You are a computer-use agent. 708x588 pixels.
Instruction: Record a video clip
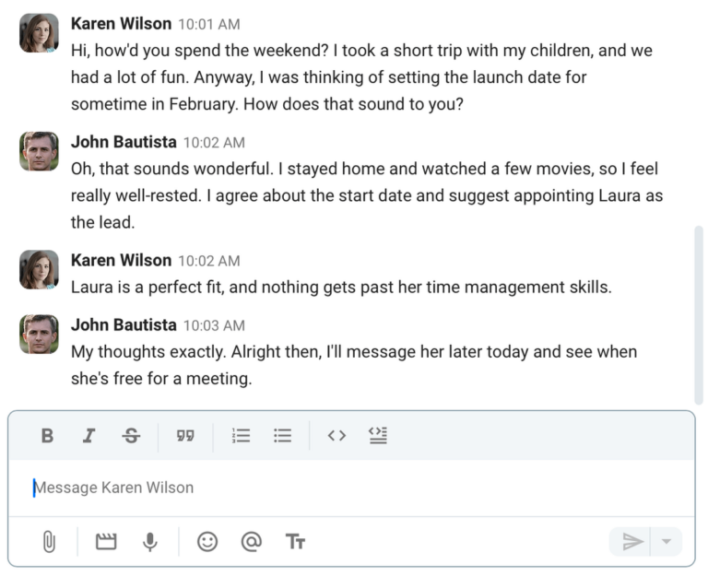[x=107, y=542]
